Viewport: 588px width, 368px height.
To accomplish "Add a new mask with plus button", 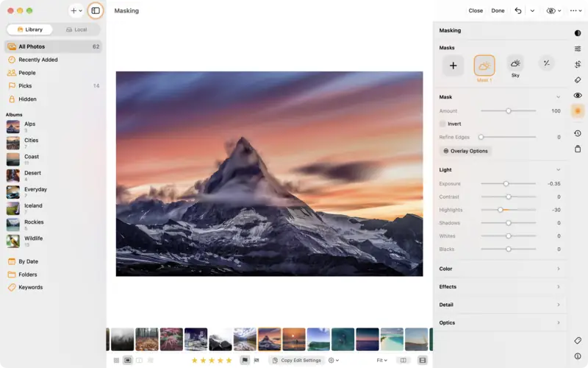I will 453,66.
